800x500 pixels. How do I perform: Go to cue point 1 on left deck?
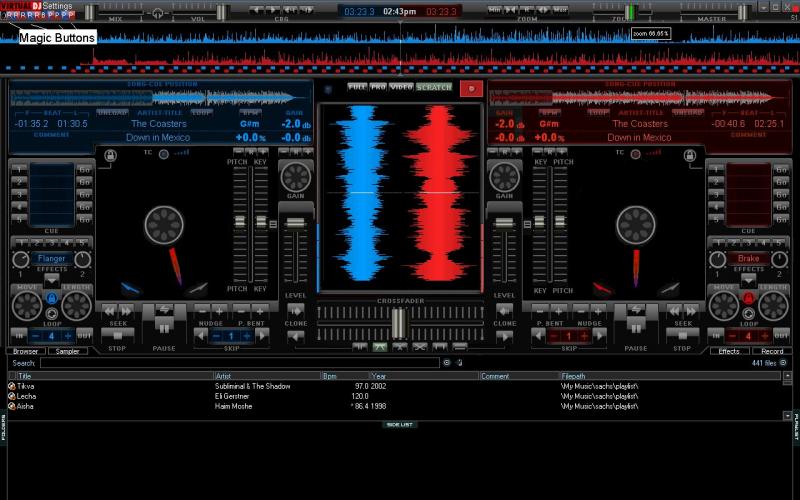click(x=84, y=169)
